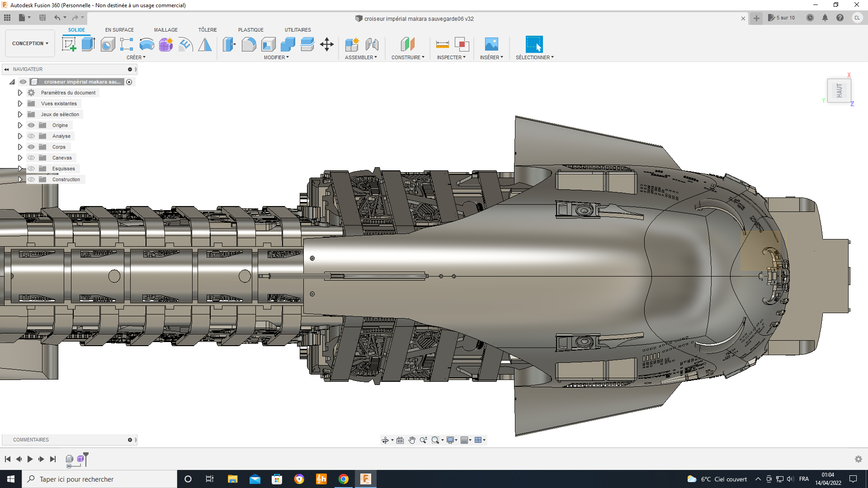Image resolution: width=868 pixels, height=488 pixels.
Task: Open the Chrome taskbar icon
Action: click(x=344, y=479)
